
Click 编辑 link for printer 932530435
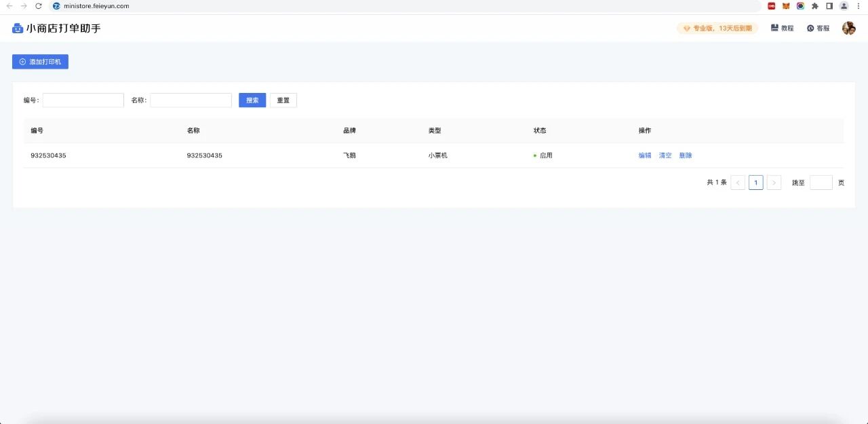tap(645, 155)
